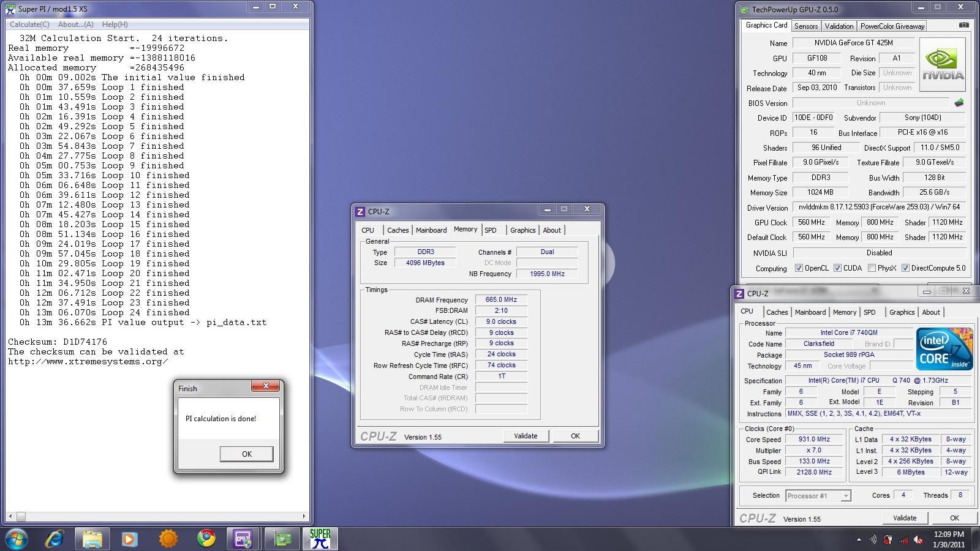Viewport: 980px width, 551px height.
Task: Click Validate in CPU-Z processor window
Action: [905, 518]
